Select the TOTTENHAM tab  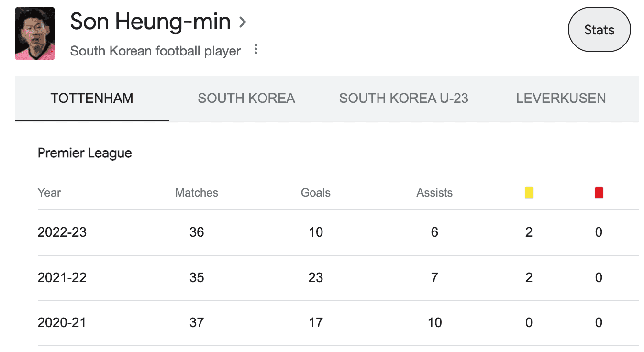click(92, 99)
